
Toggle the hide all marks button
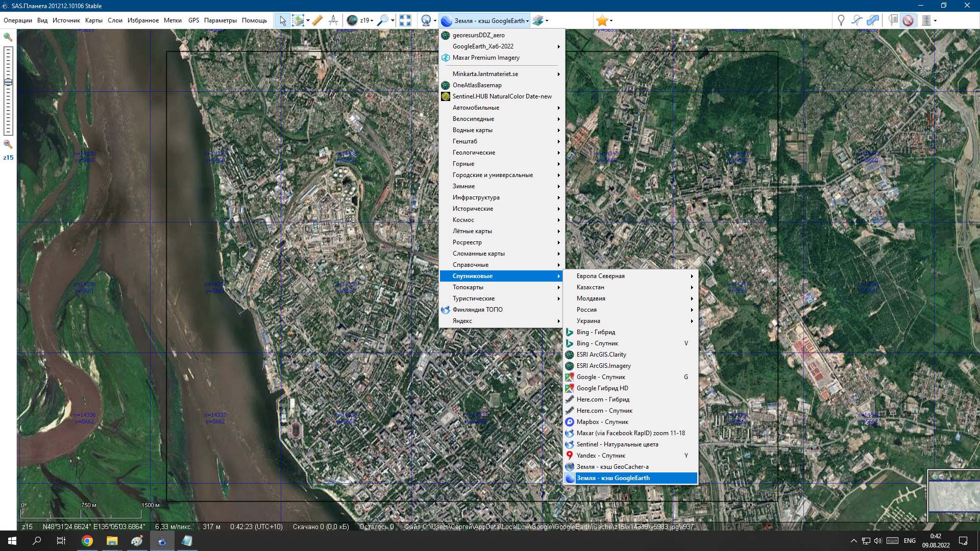908,20
